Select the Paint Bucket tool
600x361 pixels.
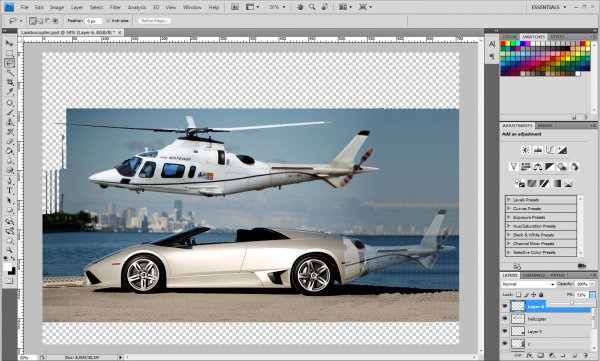(9, 151)
